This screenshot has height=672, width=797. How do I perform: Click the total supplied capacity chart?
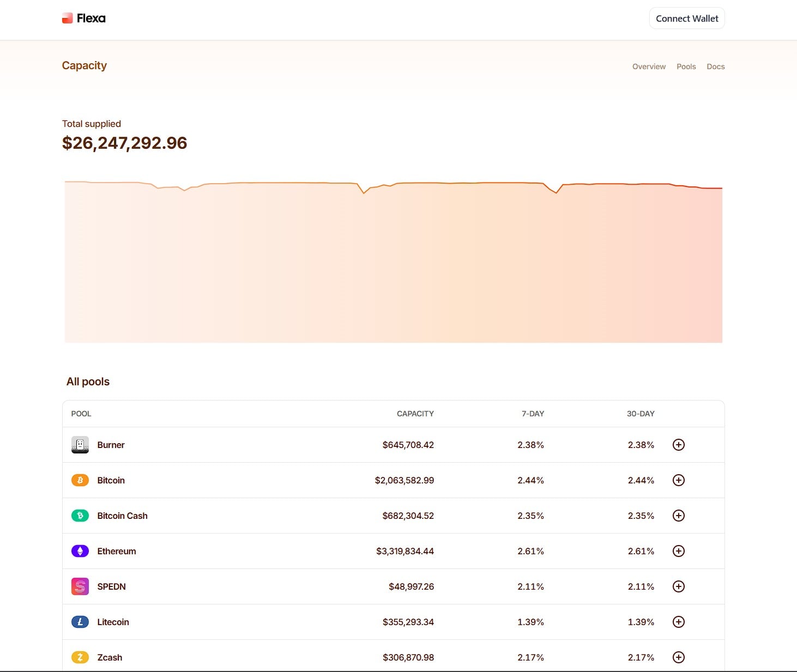[x=394, y=262]
